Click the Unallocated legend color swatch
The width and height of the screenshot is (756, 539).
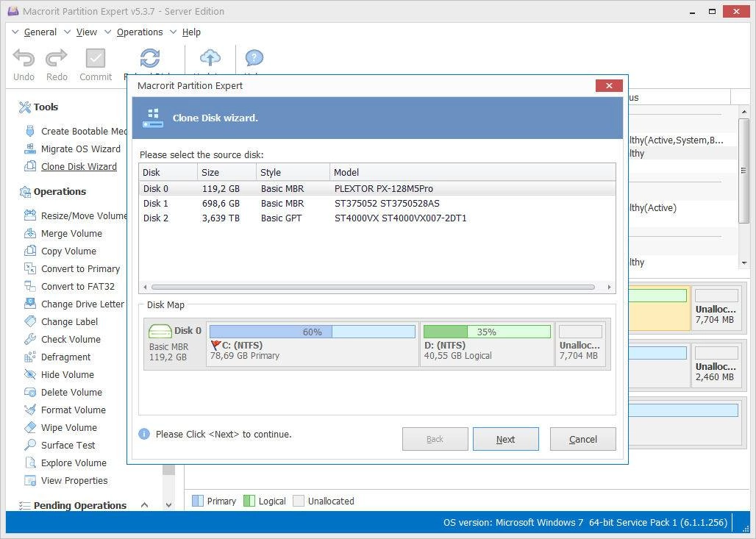point(299,501)
